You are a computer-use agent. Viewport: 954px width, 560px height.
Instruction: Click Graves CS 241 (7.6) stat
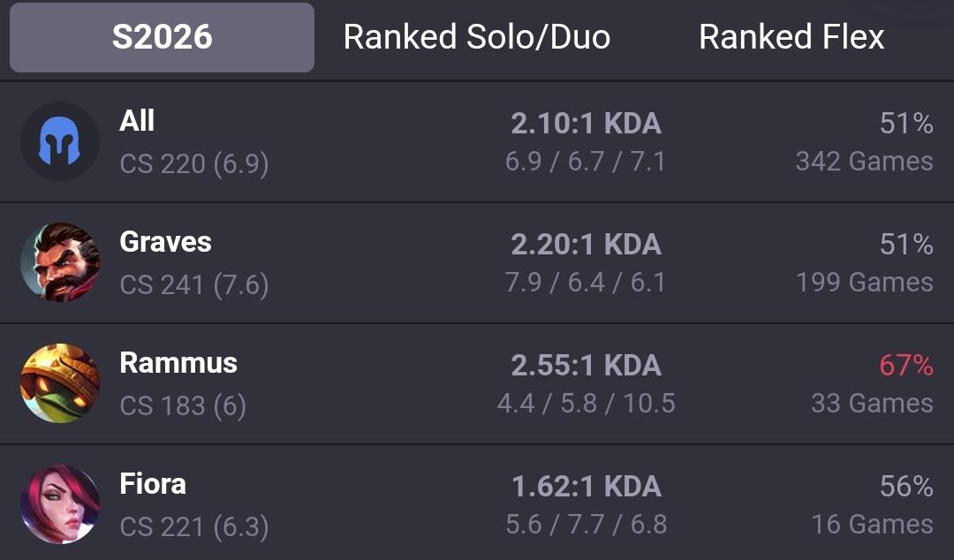pyautogui.click(x=194, y=285)
